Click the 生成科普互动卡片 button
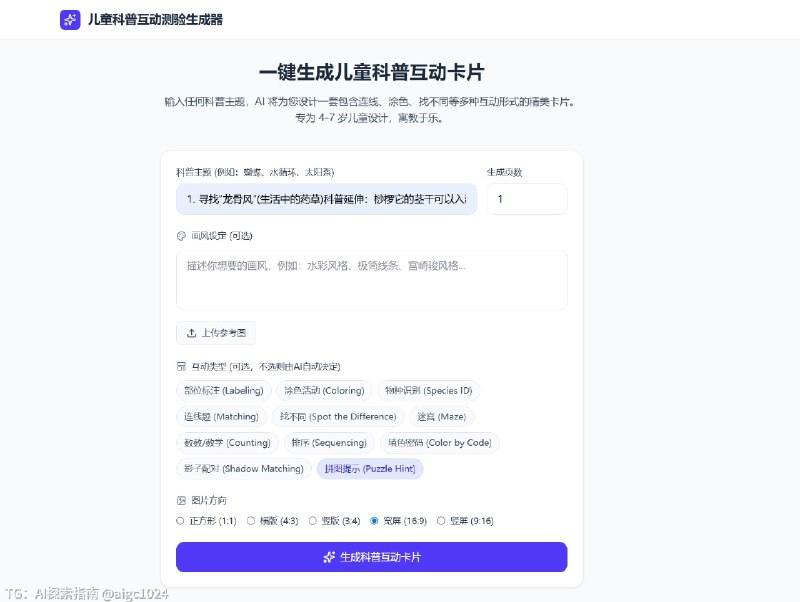This screenshot has height=602, width=800. (371, 557)
